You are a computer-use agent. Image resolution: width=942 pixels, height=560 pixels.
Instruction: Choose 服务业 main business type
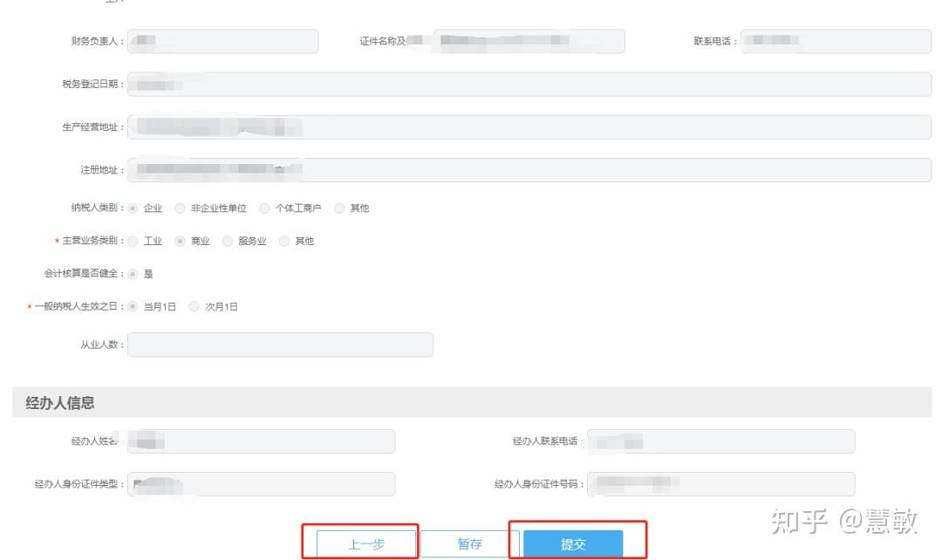pos(227,241)
